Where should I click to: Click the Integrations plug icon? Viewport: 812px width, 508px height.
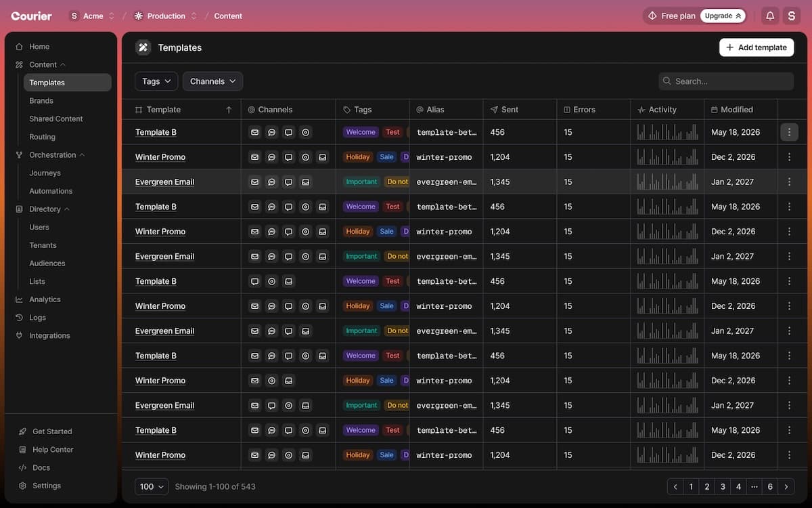(x=20, y=336)
